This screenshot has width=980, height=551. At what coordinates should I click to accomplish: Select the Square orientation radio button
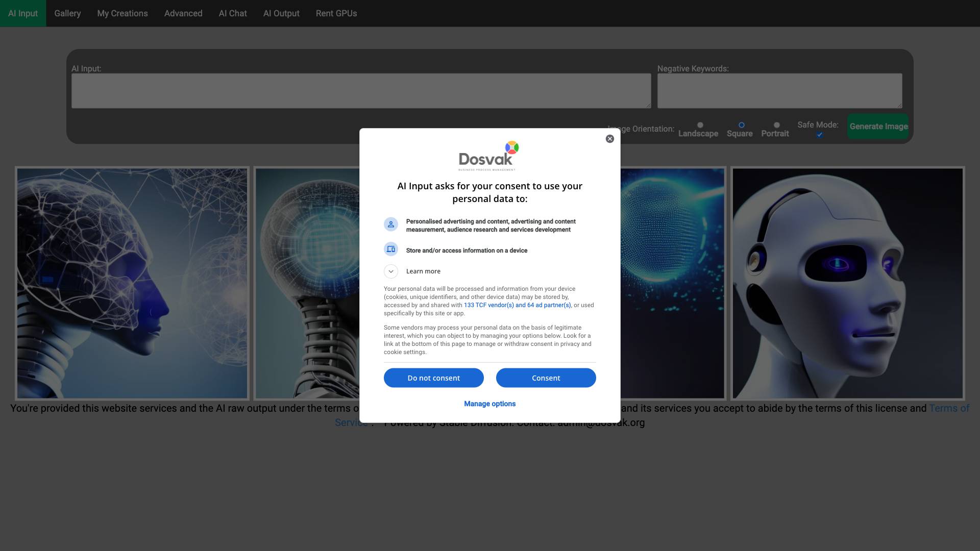coord(741,125)
